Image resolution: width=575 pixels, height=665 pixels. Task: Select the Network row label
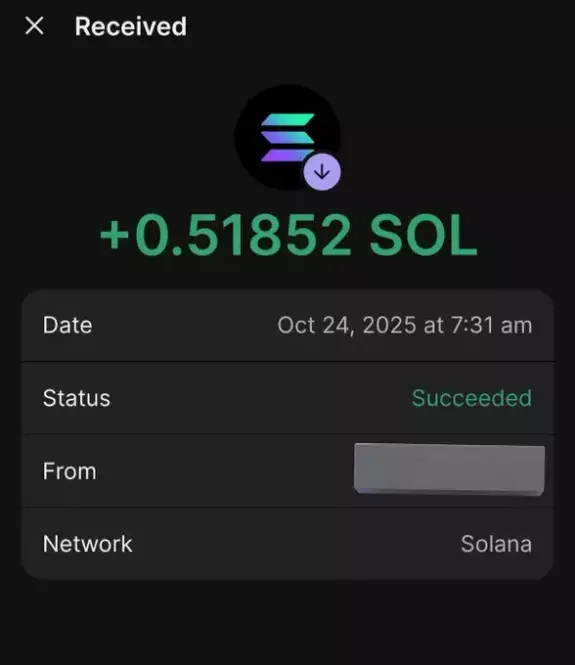88,544
